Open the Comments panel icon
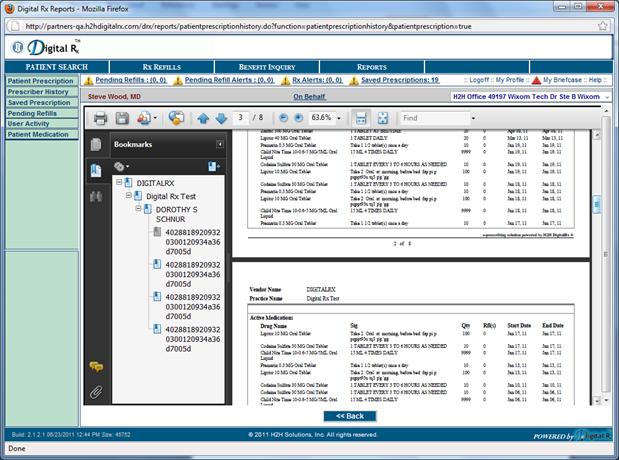 click(x=96, y=367)
